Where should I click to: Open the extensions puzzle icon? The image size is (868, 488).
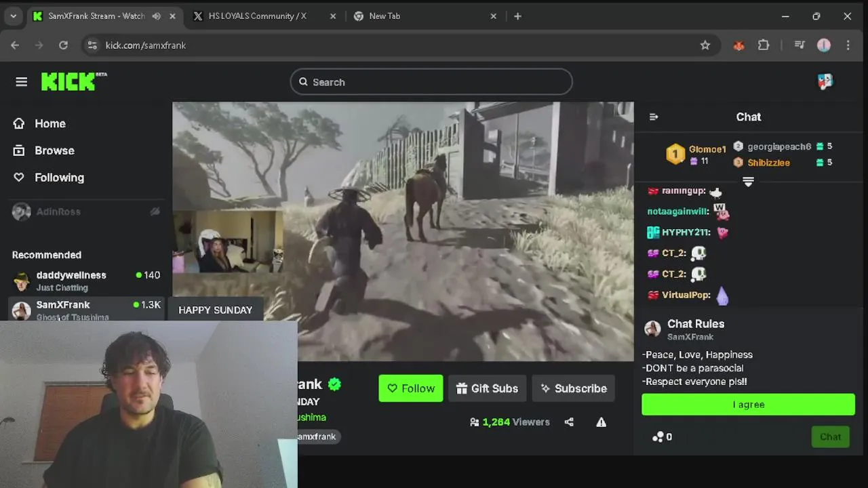pos(764,45)
